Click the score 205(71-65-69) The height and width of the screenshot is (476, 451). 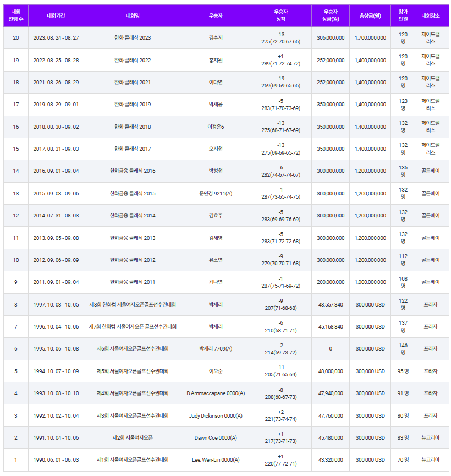click(280, 375)
